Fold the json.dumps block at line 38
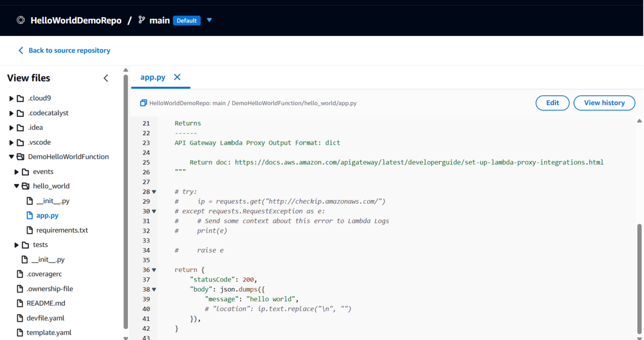This screenshot has height=340, width=644. coord(154,290)
